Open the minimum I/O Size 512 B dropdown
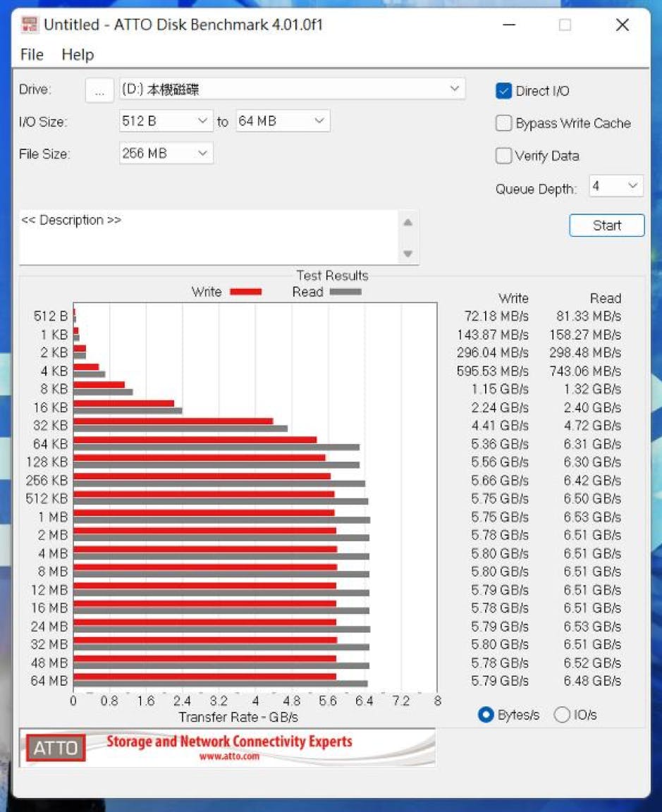The width and height of the screenshot is (662, 812). [x=166, y=121]
